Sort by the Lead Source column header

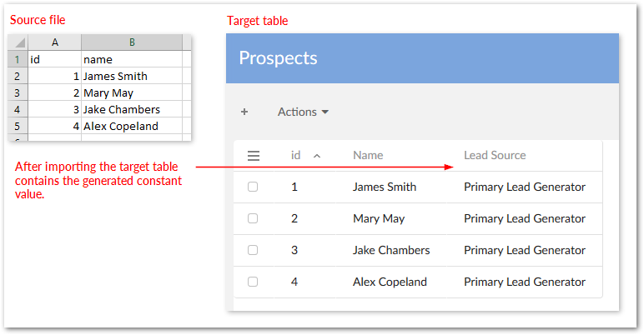(x=495, y=155)
